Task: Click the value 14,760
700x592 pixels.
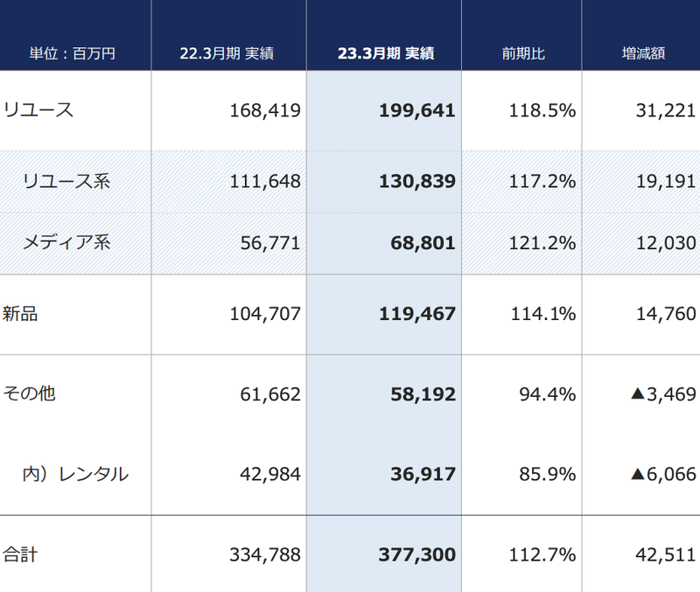Action: pos(666,314)
